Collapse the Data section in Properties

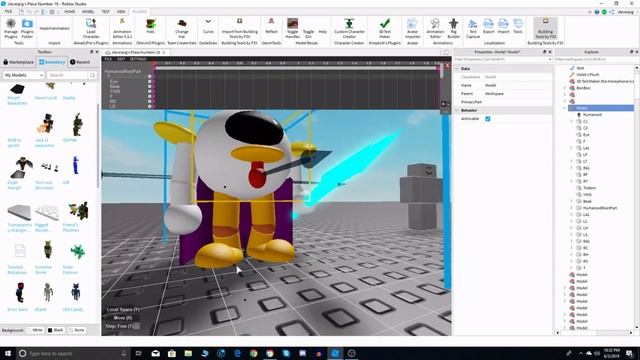(457, 69)
